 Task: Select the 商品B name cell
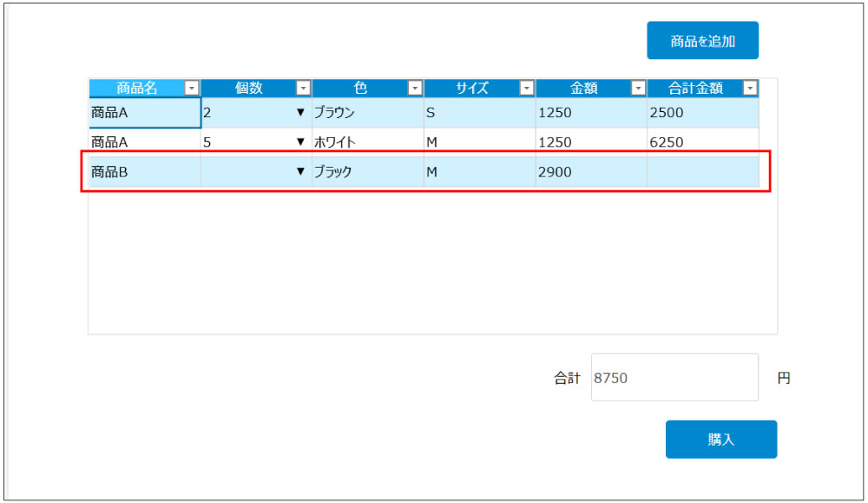(x=144, y=172)
